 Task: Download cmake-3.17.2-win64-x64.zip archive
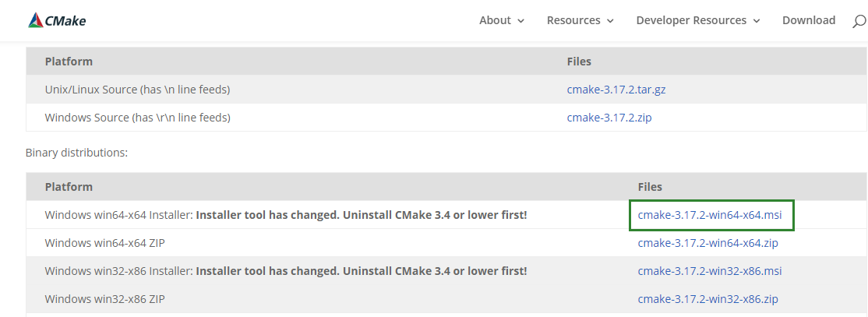coord(708,243)
